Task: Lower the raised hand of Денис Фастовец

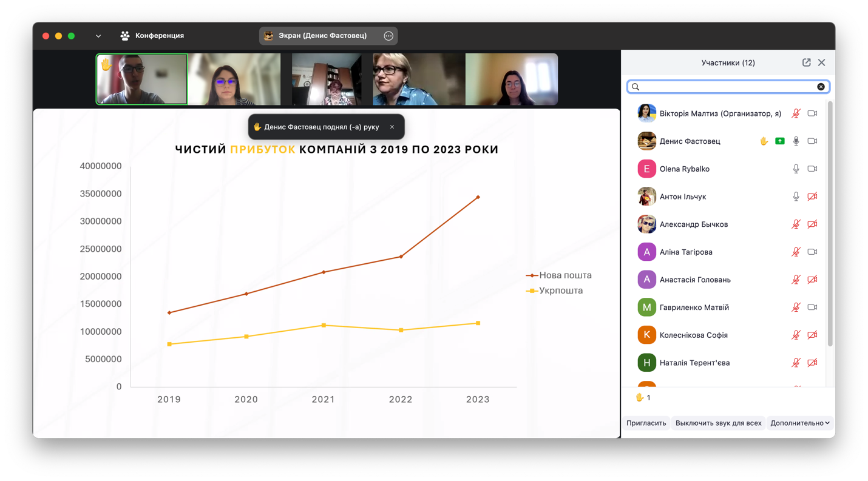Action: pyautogui.click(x=764, y=141)
